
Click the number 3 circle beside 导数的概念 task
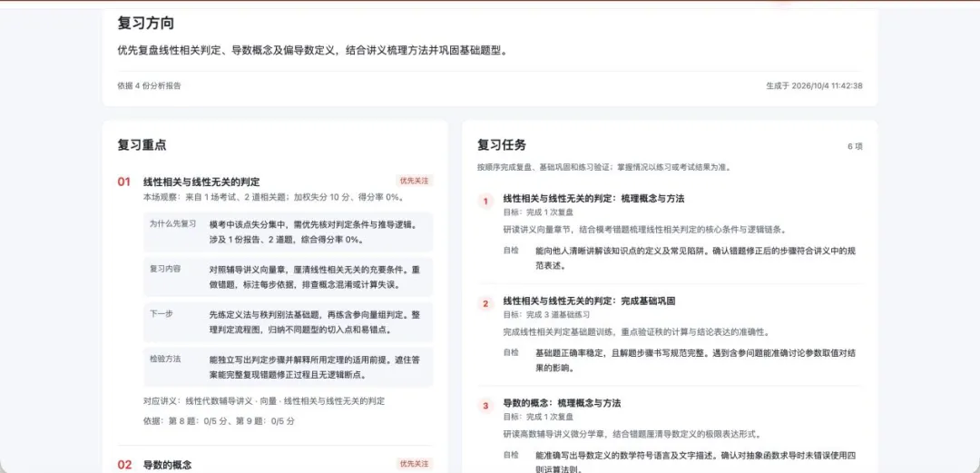[485, 406]
